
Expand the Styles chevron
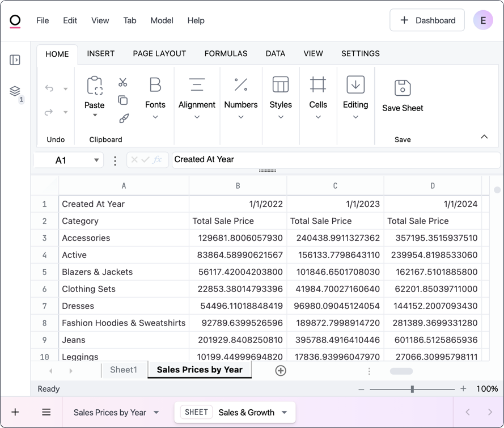(281, 117)
